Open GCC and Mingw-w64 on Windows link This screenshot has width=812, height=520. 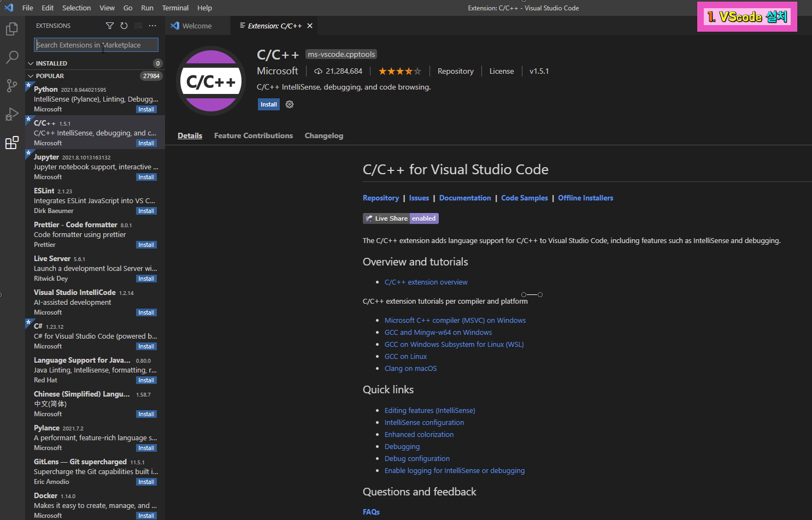tap(438, 333)
